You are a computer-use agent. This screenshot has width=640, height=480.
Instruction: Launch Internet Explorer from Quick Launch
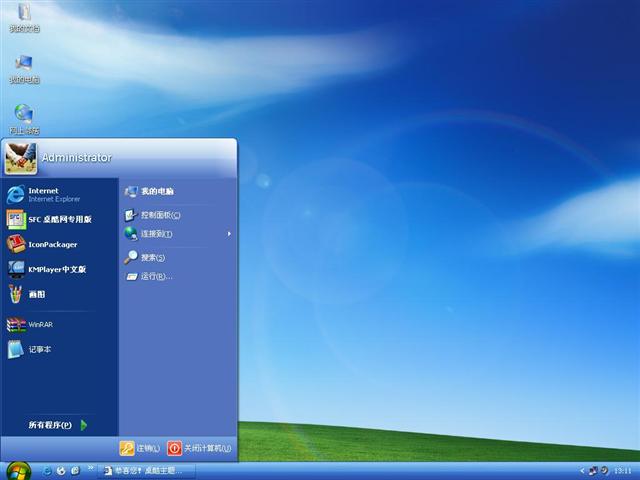point(47,471)
